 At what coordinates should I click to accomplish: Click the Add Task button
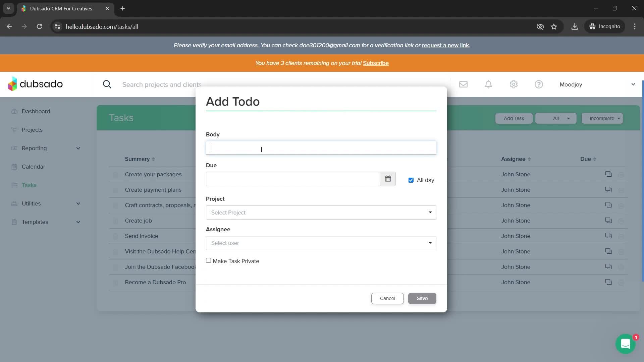514,118
